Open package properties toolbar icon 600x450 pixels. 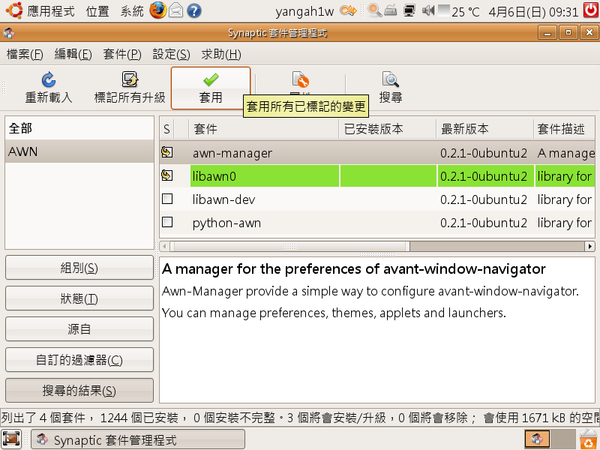300,79
